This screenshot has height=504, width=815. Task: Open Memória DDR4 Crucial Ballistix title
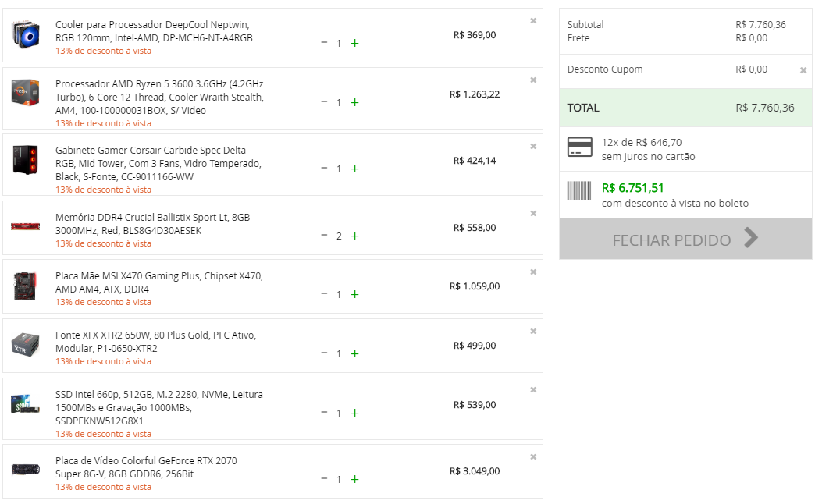click(153, 224)
